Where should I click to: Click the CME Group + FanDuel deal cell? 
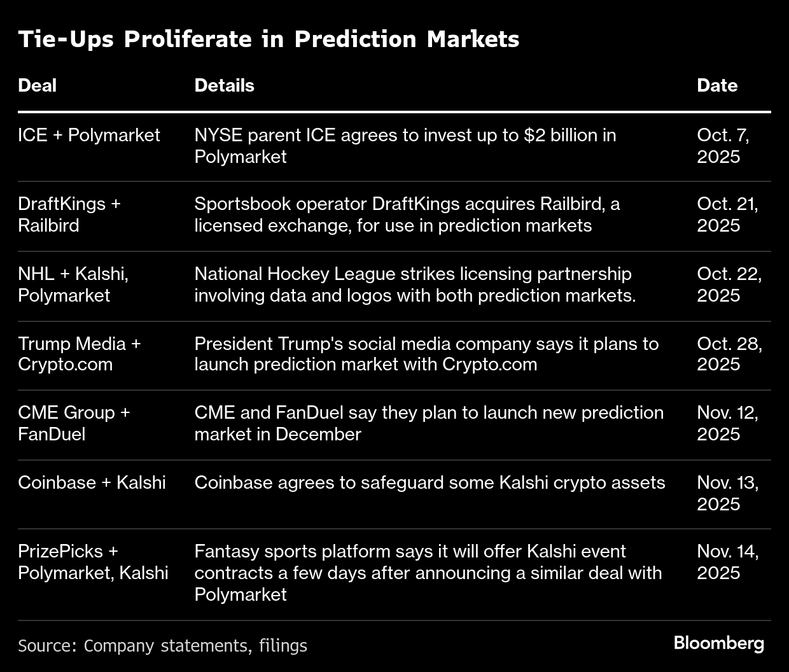point(74,423)
